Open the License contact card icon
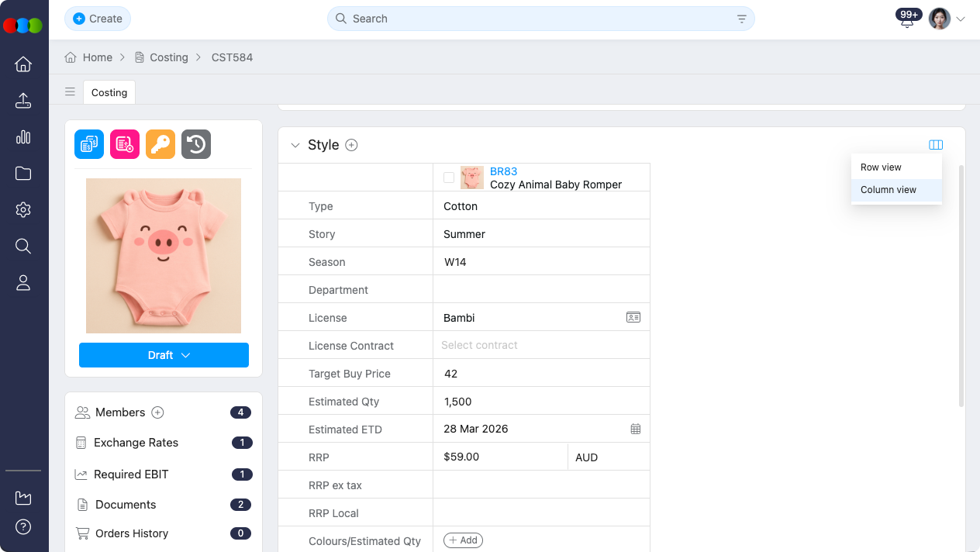Viewport: 980px width, 552px height. click(633, 317)
